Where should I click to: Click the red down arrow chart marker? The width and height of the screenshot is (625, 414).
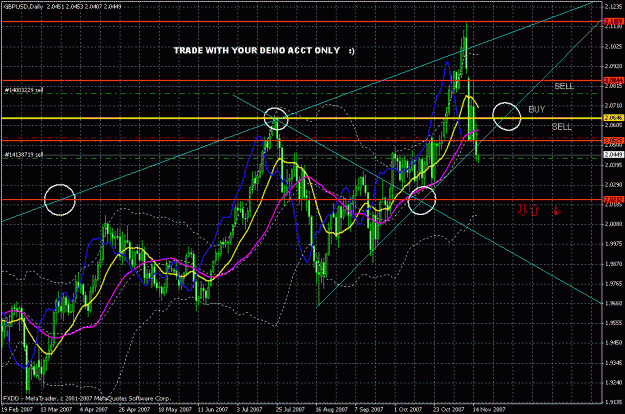tap(522, 210)
